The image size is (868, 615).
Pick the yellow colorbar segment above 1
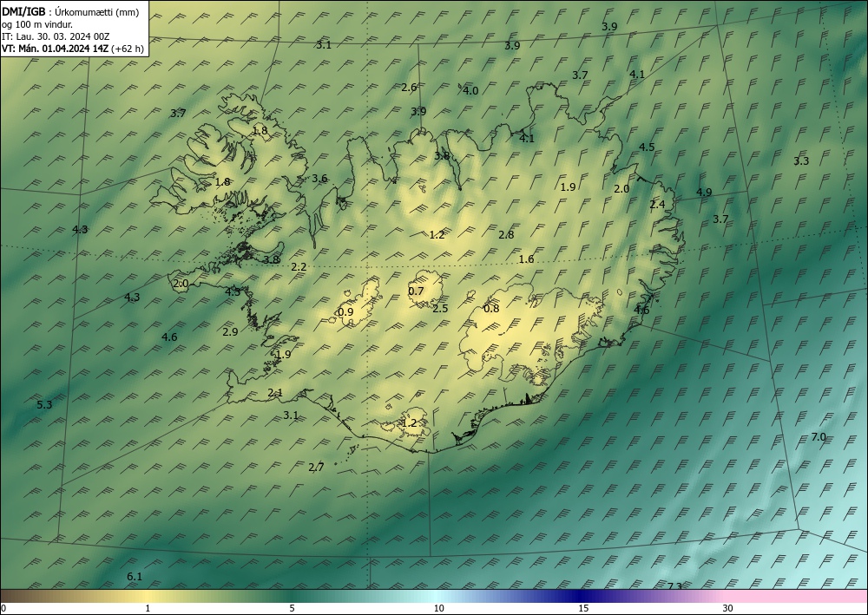click(148, 596)
